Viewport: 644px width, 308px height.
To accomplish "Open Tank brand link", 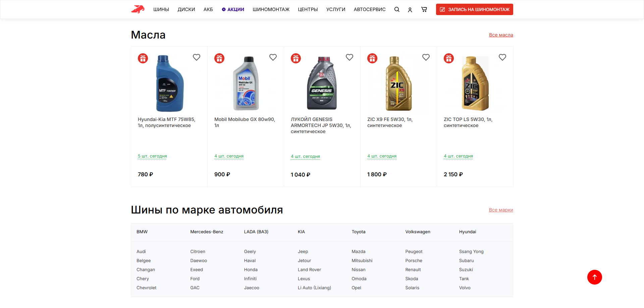I will 464,279.
